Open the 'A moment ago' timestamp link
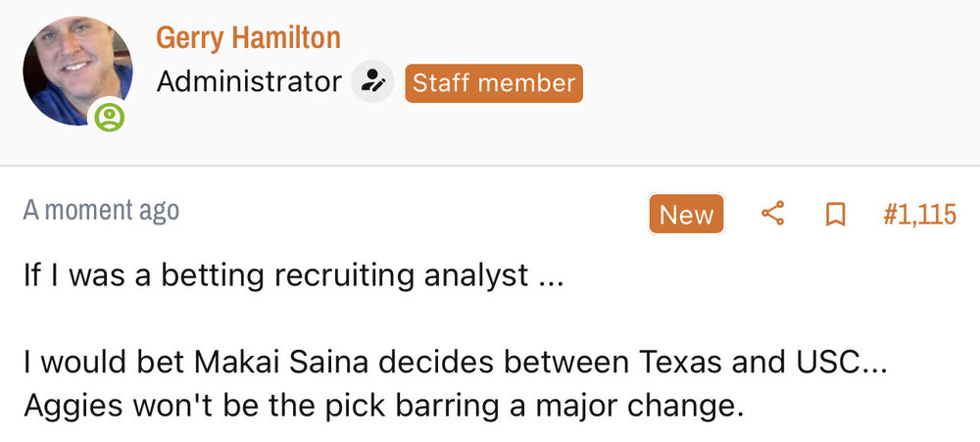This screenshot has height=442, width=980. click(x=101, y=210)
